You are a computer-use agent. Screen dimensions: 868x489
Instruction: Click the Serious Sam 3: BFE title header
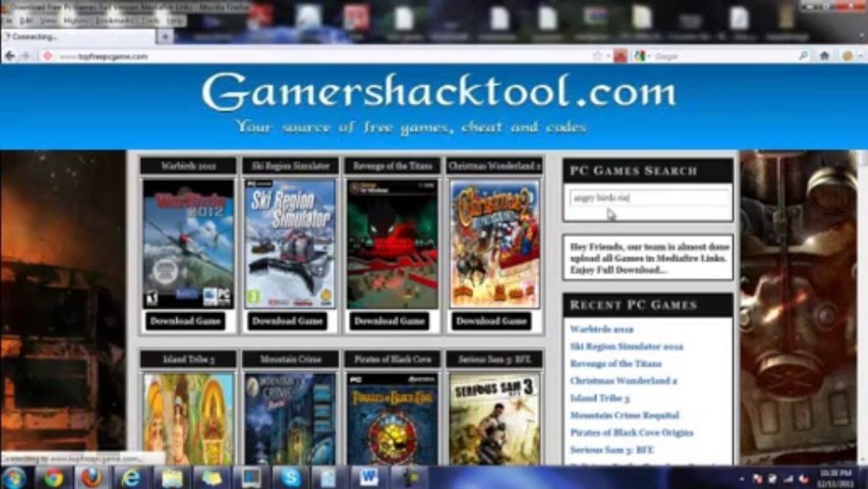coord(495,359)
